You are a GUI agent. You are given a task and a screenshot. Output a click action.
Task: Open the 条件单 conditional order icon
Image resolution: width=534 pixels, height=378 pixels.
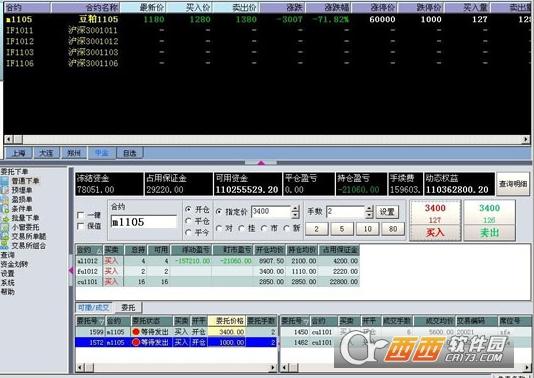(x=5, y=209)
